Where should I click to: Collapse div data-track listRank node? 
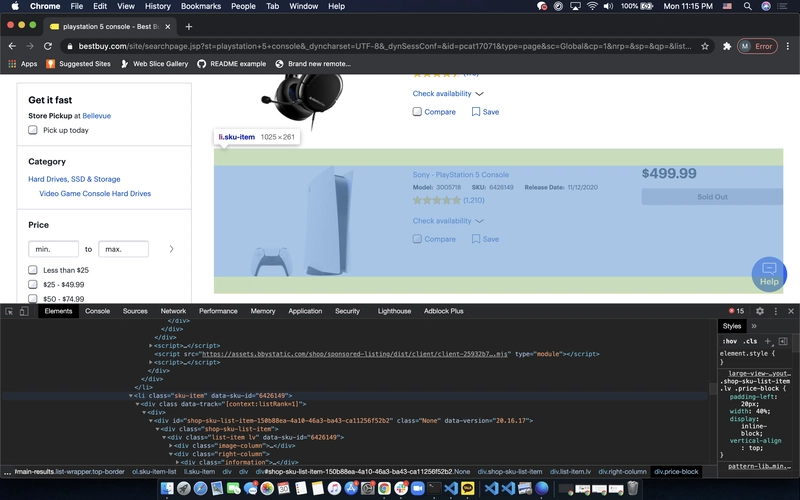coord(137,404)
